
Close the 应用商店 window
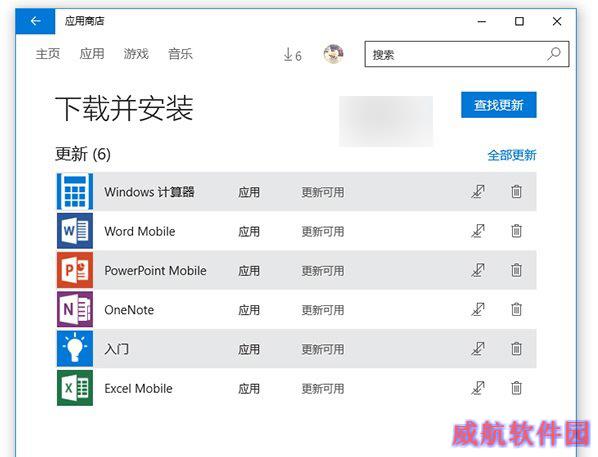[557, 21]
